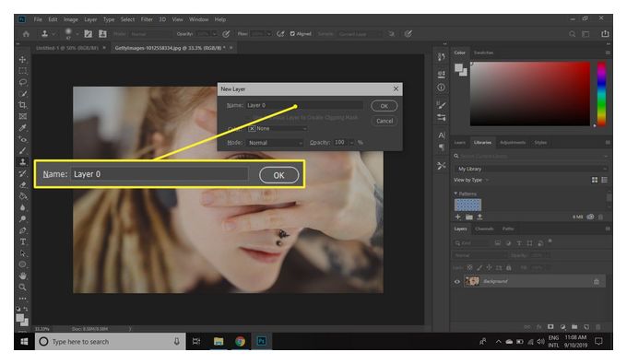This screenshot has width=627, height=364.
Task: Select the Clone Stamp tool in toolbox
Action: [23, 162]
